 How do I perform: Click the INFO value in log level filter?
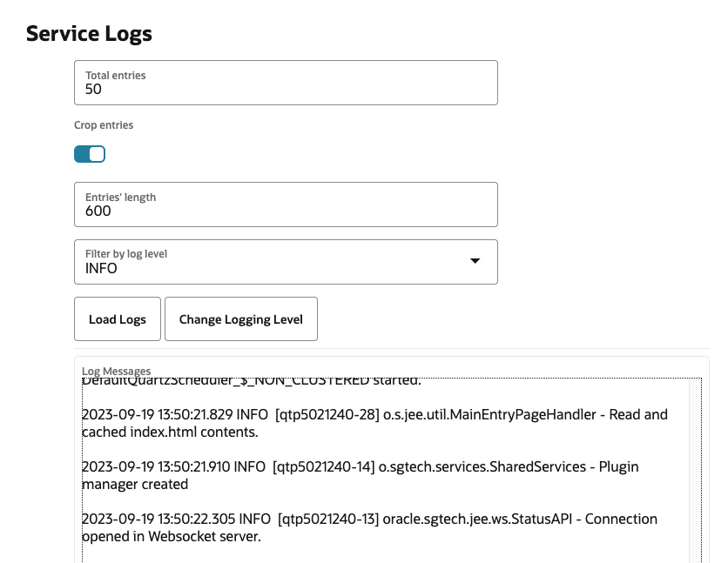101,269
